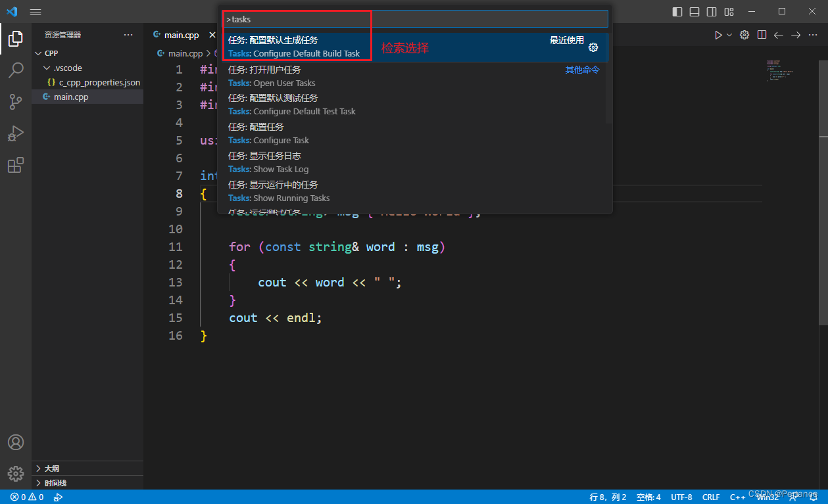Open the run button dropdown arrow

[x=729, y=35]
